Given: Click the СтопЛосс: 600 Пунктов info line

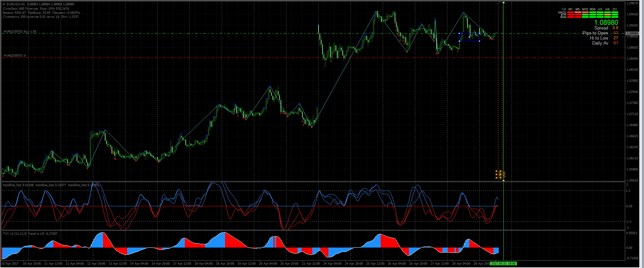Looking at the screenshot, I should tap(36, 9).
